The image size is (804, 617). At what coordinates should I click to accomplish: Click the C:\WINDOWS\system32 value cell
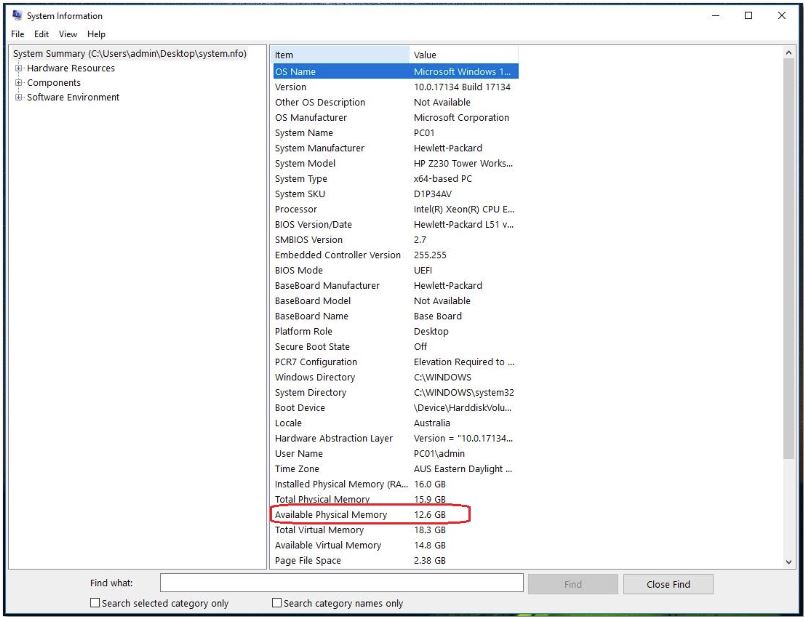(464, 392)
